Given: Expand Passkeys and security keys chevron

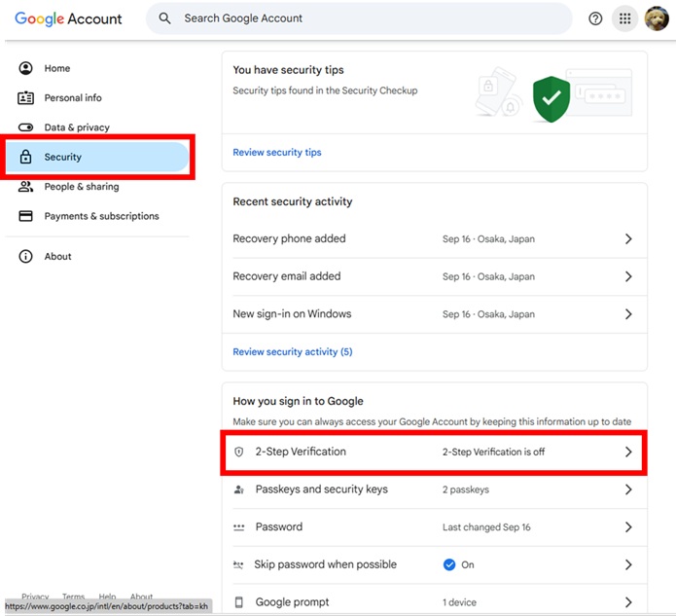Looking at the screenshot, I should pos(628,490).
